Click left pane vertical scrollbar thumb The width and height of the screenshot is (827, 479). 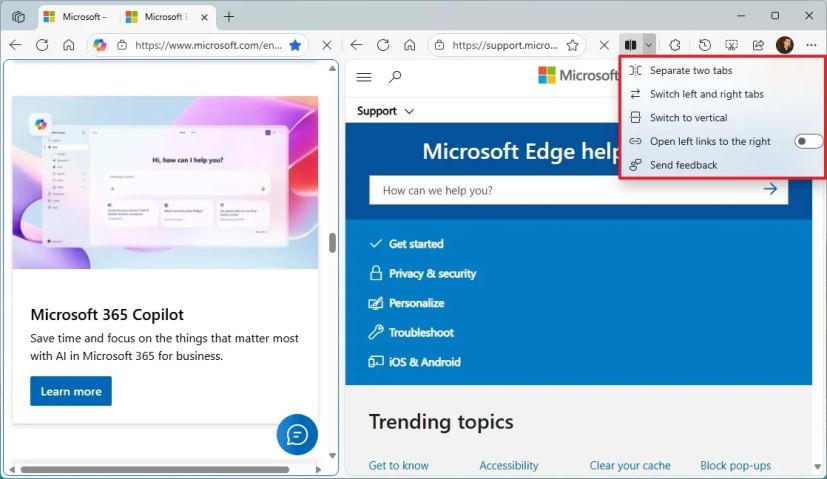click(x=332, y=243)
